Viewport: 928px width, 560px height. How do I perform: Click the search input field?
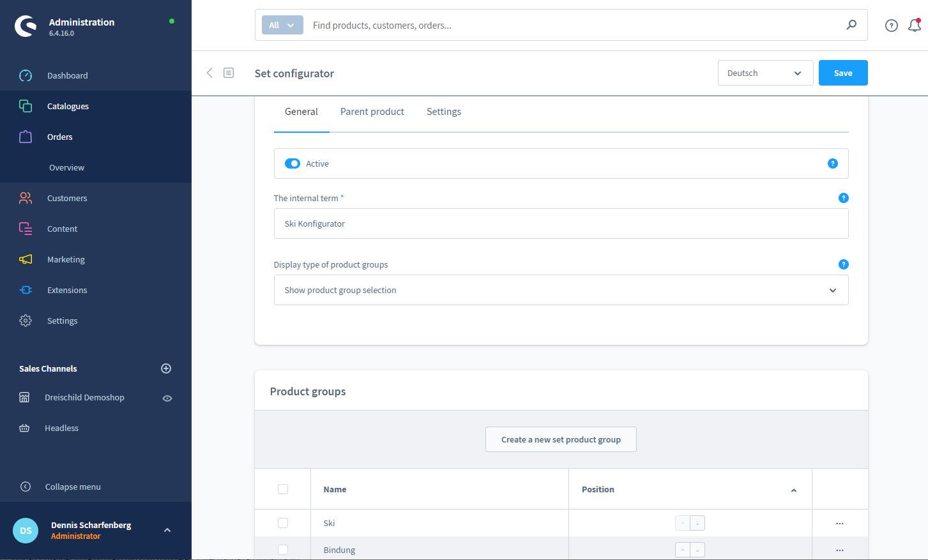(575, 25)
